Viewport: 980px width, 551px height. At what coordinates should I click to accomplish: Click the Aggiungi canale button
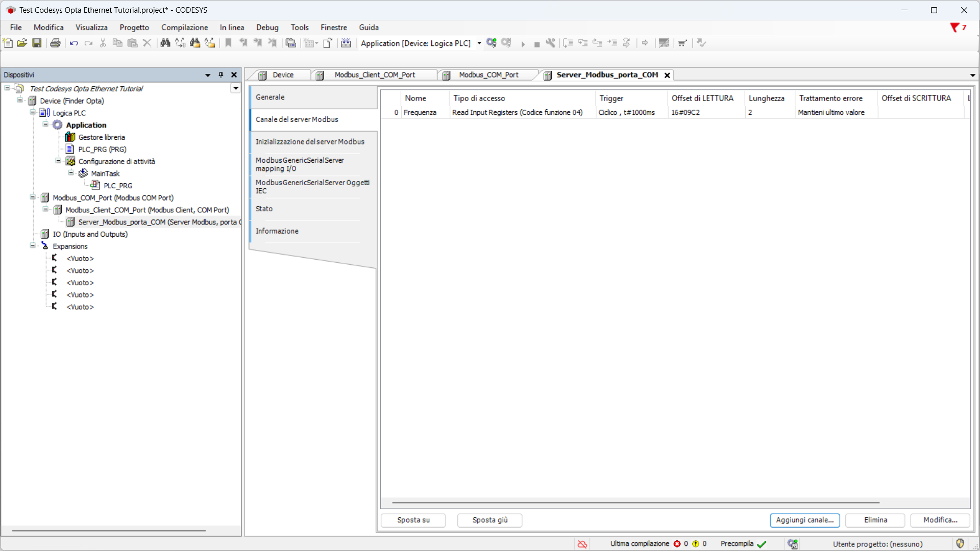[x=804, y=520]
